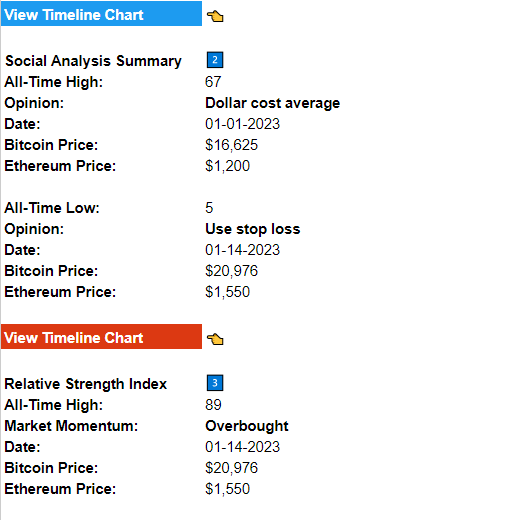
Task: Select the all-time low value 5
Action: point(209,208)
